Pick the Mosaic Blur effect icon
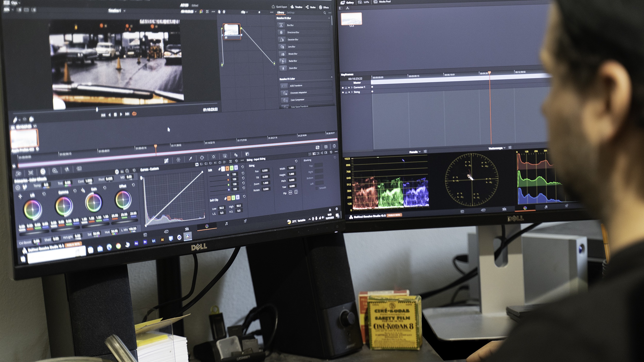The image size is (644, 362). coord(283,54)
